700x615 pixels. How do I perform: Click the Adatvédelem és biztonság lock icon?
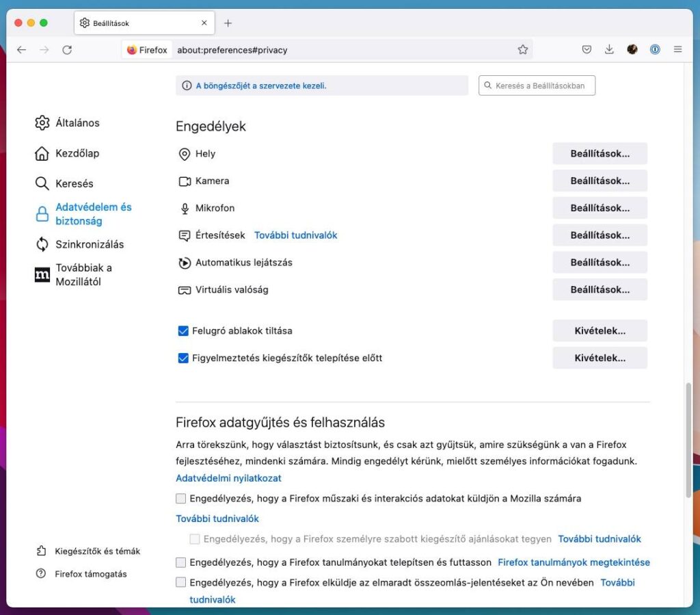[42, 214]
